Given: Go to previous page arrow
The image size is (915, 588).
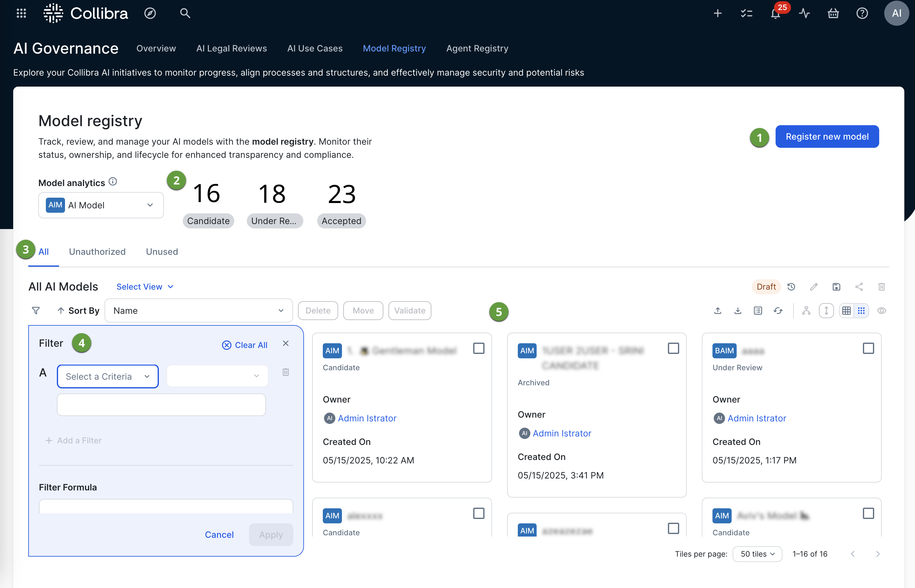Looking at the screenshot, I should click(x=853, y=554).
